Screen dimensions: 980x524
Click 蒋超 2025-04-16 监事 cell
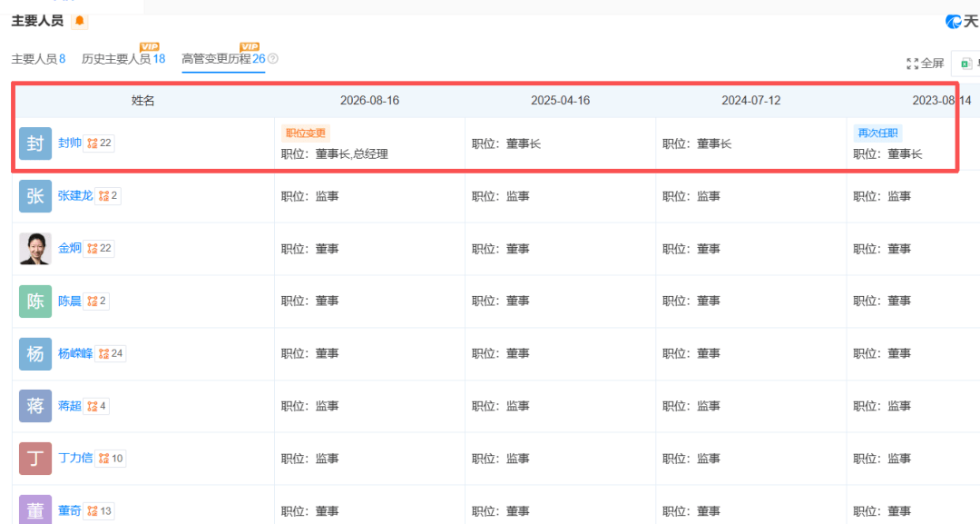560,406
